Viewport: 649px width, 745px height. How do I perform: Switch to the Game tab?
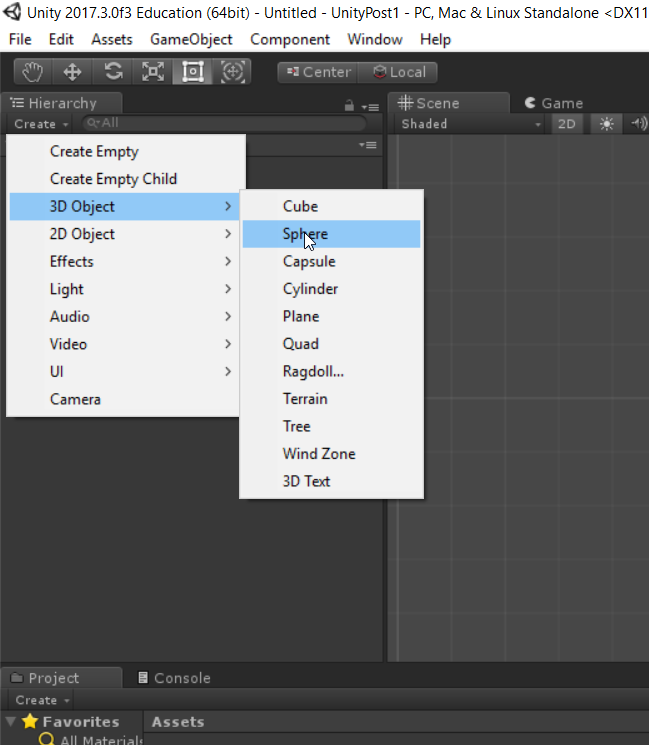[554, 103]
